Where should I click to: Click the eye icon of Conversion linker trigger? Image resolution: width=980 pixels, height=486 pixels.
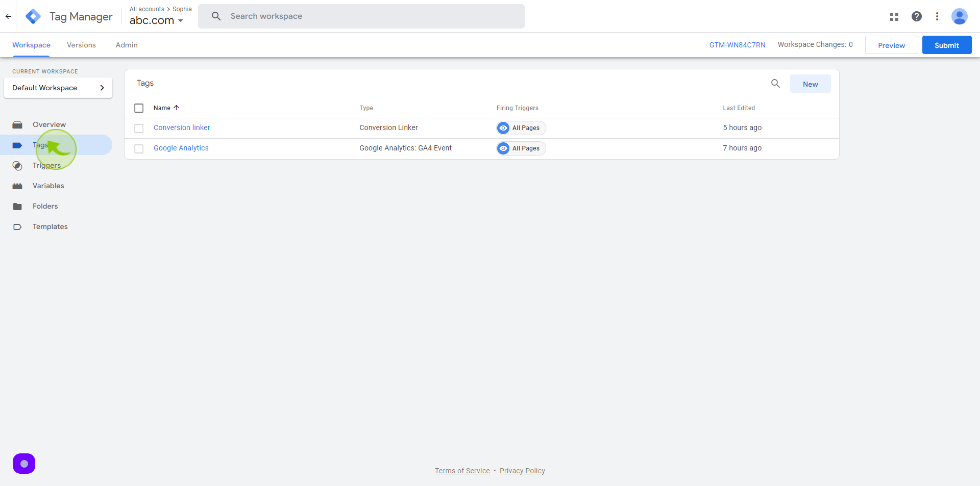503,128
